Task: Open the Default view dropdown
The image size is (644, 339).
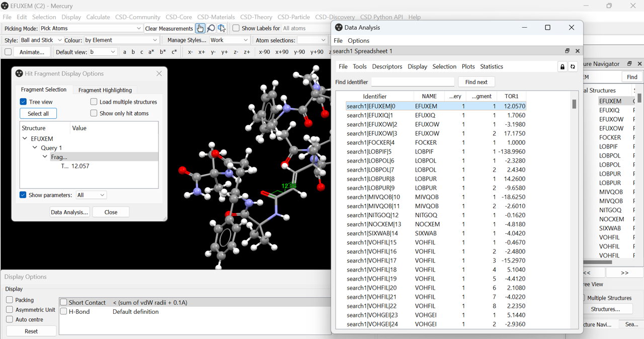Action: 104,51
